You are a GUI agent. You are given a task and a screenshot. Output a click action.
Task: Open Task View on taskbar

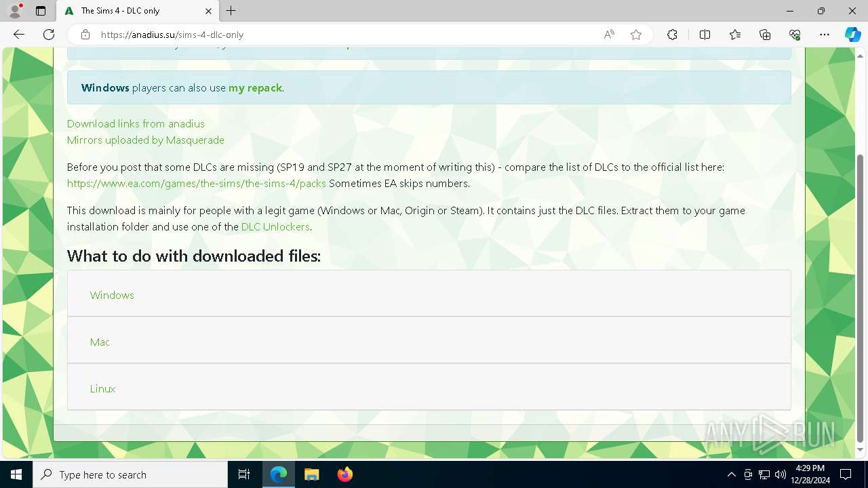pyautogui.click(x=244, y=474)
